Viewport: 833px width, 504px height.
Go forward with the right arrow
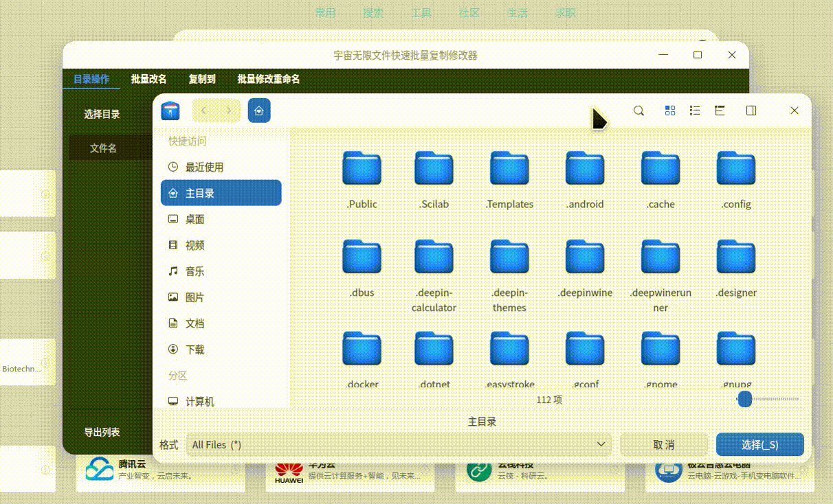click(x=229, y=111)
